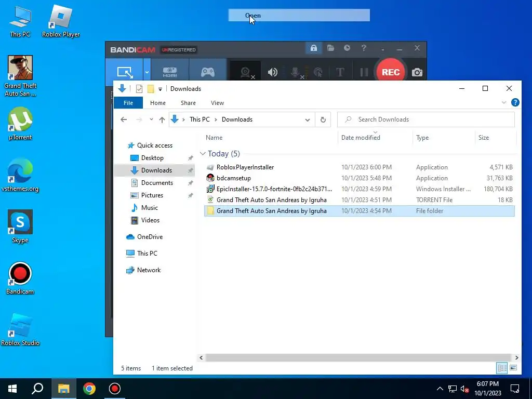Open Chrome from the taskbar
The image size is (532, 399).
point(89,389)
